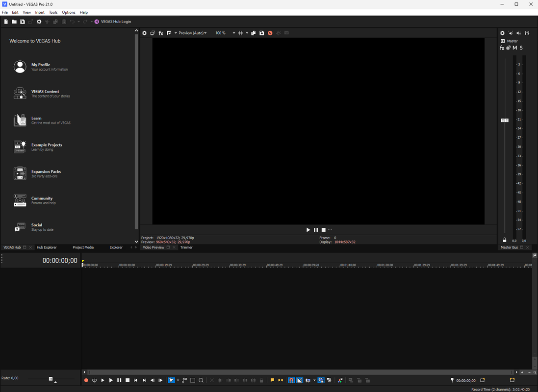Viewport: 538px width, 392px height.
Task: Open Video Output FX in preview toolbar
Action: (x=161, y=33)
